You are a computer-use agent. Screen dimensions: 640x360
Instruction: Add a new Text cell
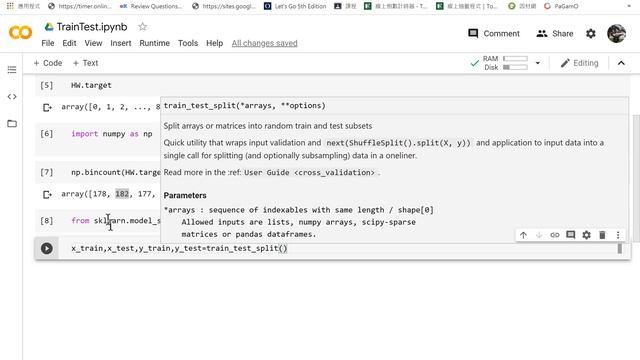click(x=85, y=63)
